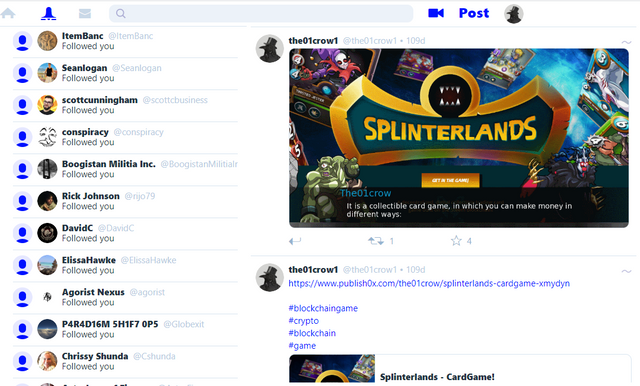Open P4R4D16M 5H1F7 0P5 profile
The image size is (640, 386).
(x=110, y=324)
